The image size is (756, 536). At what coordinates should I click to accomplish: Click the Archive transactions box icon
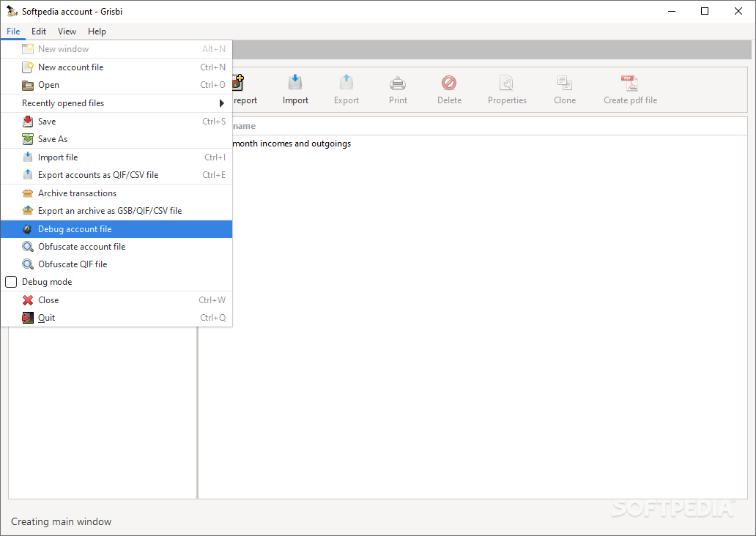coord(28,193)
